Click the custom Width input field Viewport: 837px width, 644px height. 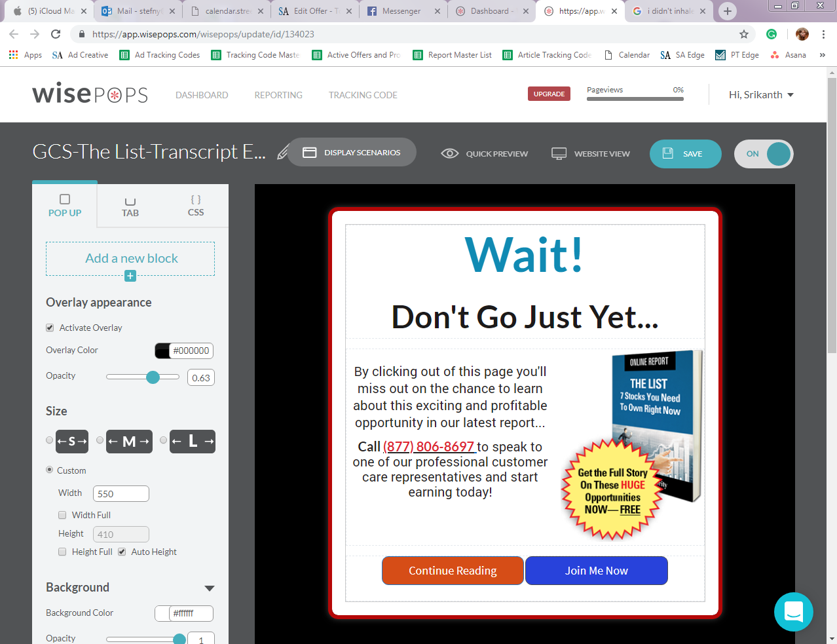[121, 494]
